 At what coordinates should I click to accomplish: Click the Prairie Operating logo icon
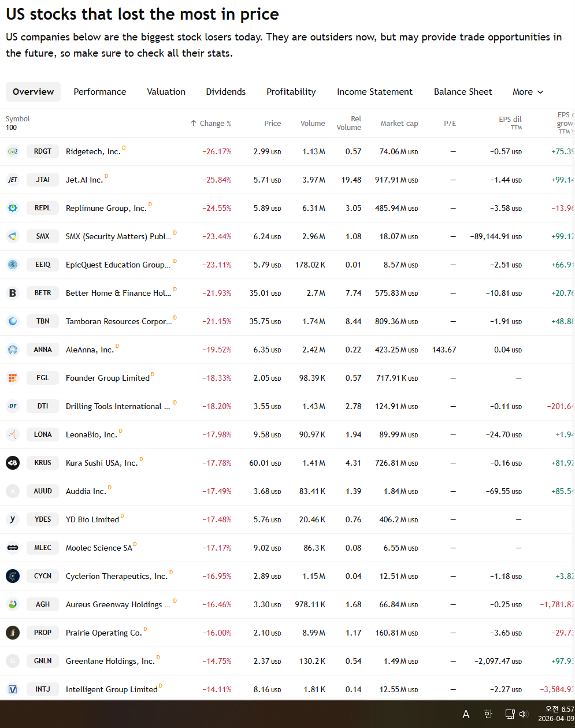pos(13,633)
